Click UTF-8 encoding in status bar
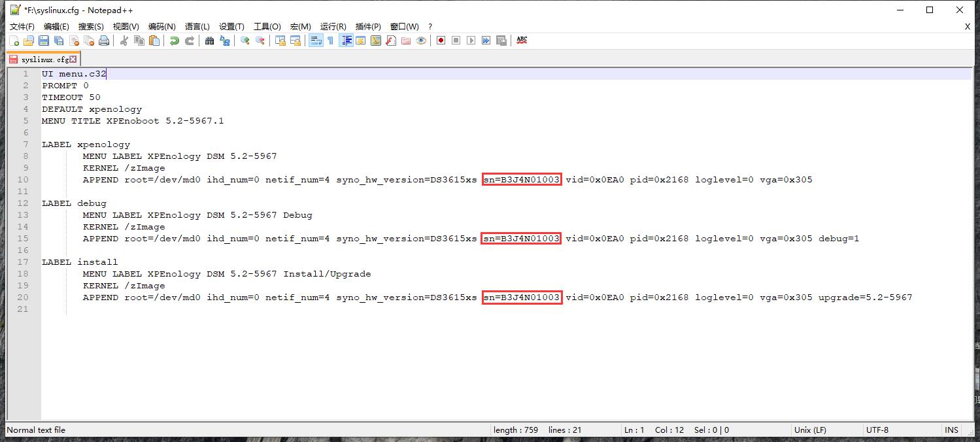This screenshot has height=442, width=980. pos(877,430)
